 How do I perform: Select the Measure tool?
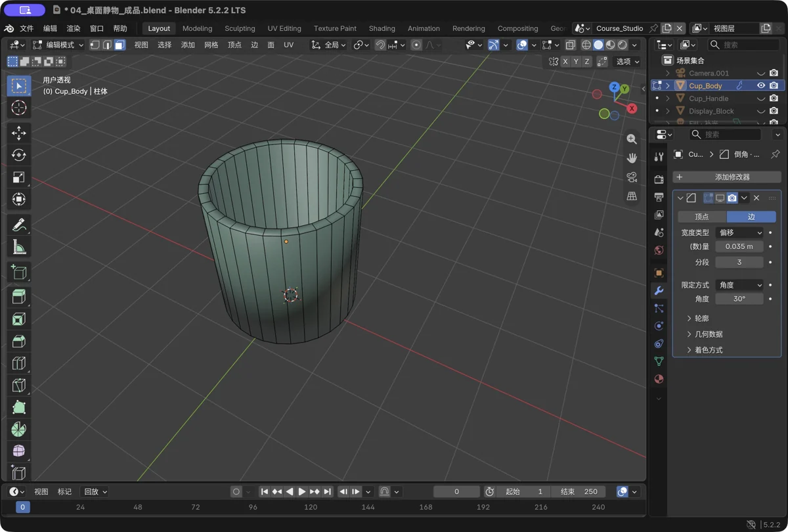click(x=18, y=247)
